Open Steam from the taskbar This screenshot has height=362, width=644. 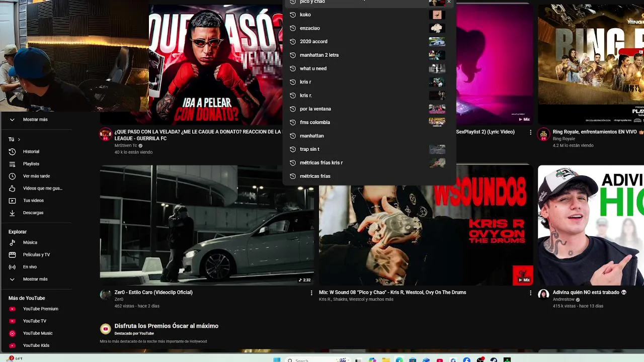(x=494, y=359)
